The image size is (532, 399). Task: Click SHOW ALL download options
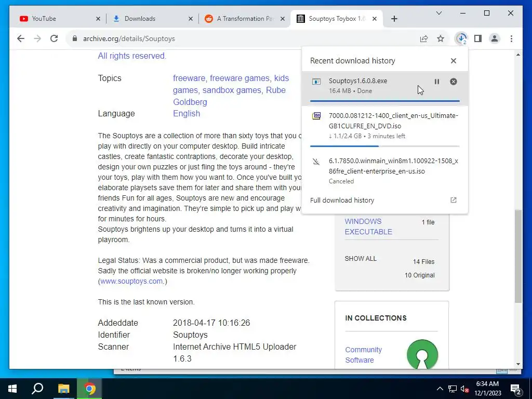pos(361,259)
